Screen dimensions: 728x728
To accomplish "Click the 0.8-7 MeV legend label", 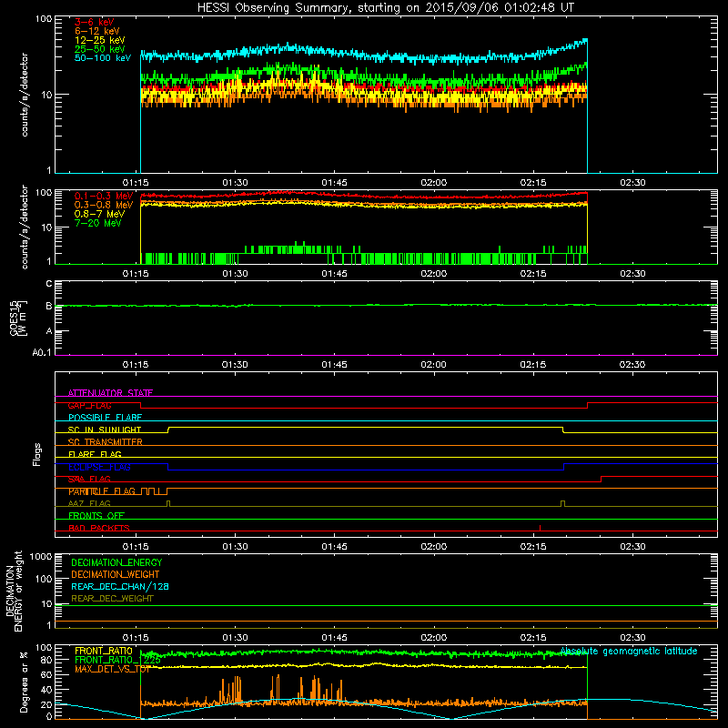I will tap(99, 214).
